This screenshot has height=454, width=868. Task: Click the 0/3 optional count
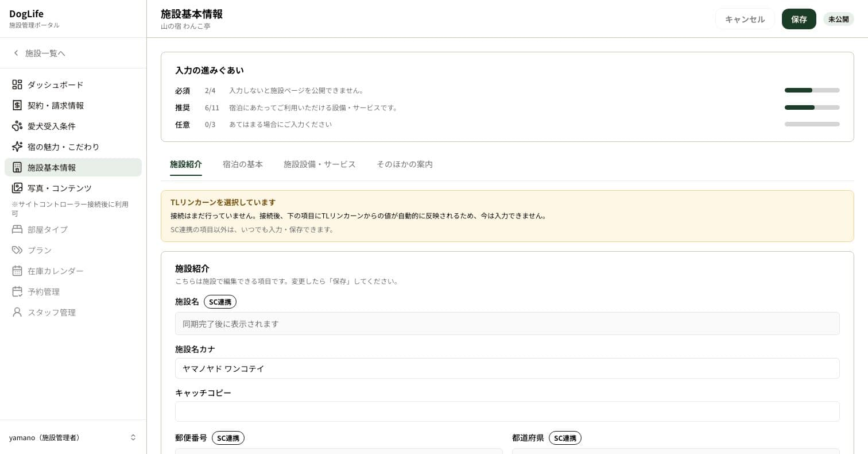[x=210, y=124]
